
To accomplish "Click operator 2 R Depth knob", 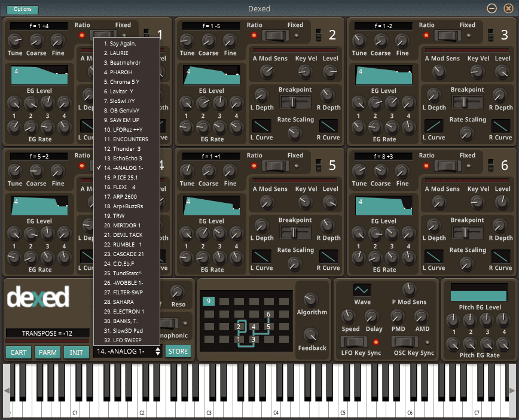I will (x=327, y=95).
